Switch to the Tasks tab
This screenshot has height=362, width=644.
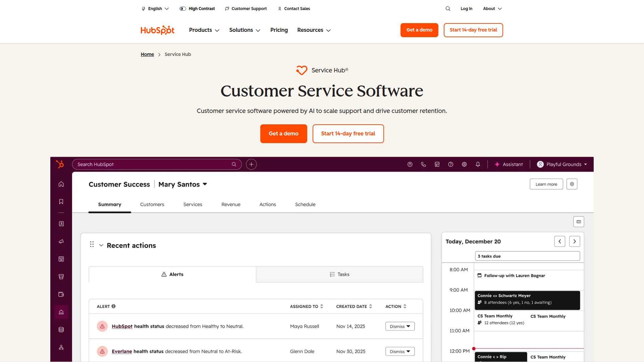pyautogui.click(x=339, y=274)
